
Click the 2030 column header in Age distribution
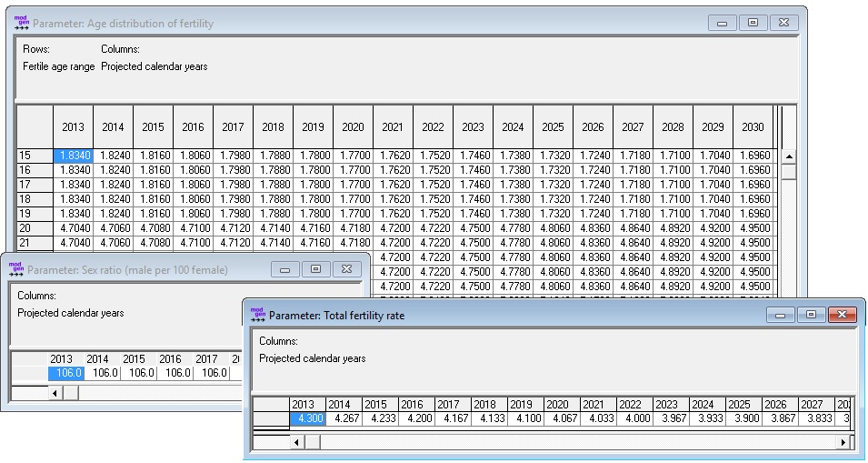(753, 127)
